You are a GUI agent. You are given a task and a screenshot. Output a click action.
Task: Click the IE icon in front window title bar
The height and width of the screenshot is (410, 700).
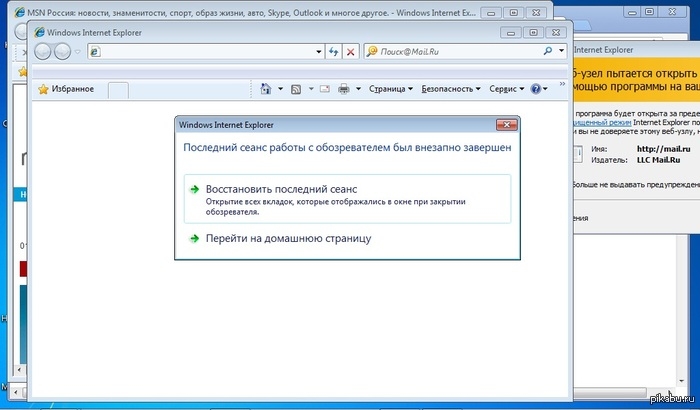point(40,32)
